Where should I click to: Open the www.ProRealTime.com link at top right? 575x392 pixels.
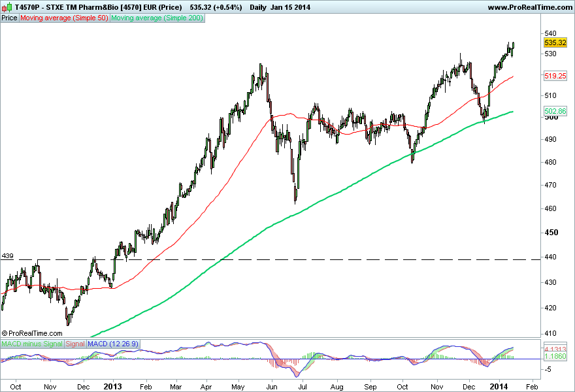click(530, 7)
